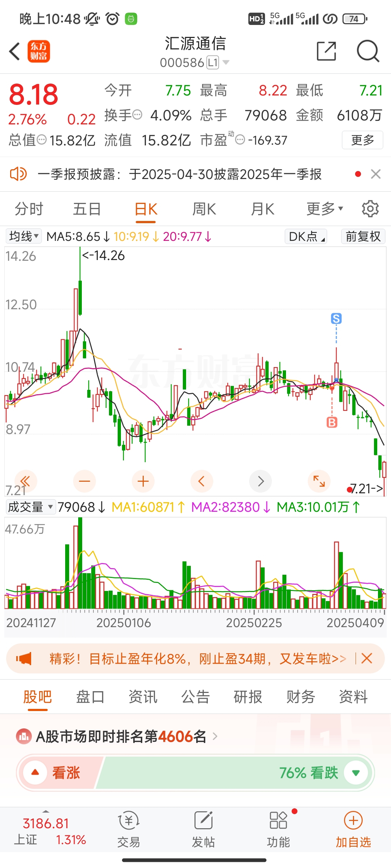Open the 前复权 adjustment selector
The height and width of the screenshot is (868, 391).
[x=363, y=236]
